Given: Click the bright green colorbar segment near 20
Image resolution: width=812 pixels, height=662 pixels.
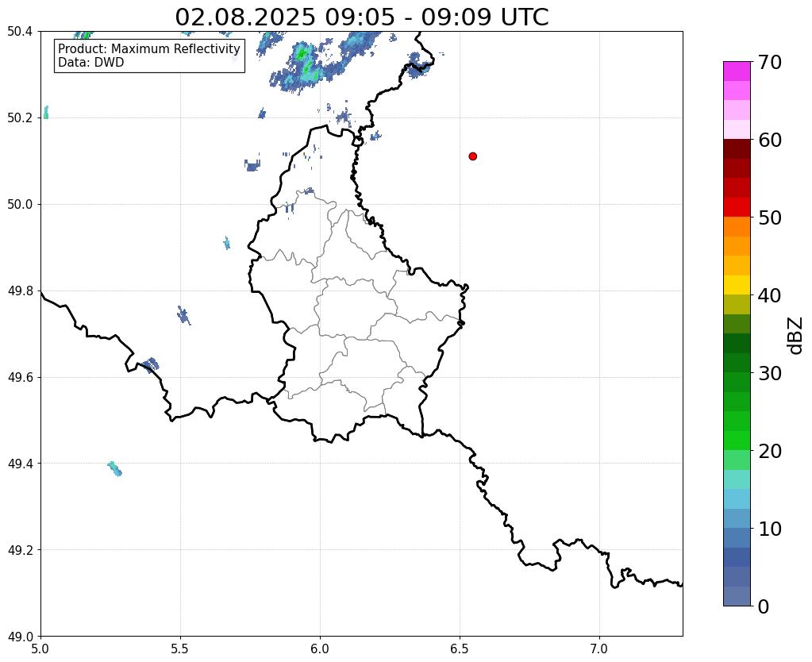Looking at the screenshot, I should tap(737, 441).
